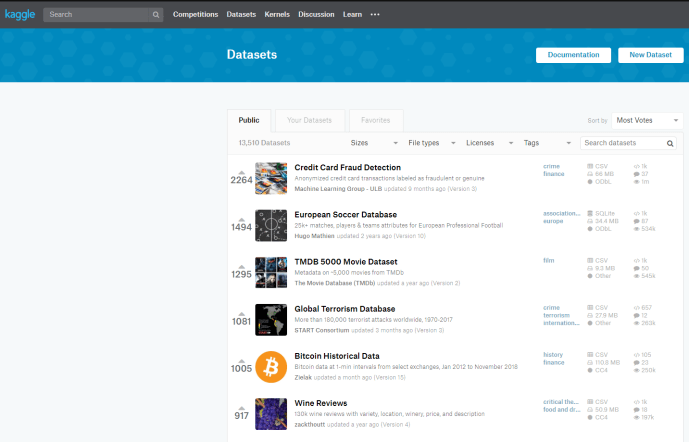
Task: Upvote TMDB 5000 Movie Dataset
Action: click(x=241, y=266)
